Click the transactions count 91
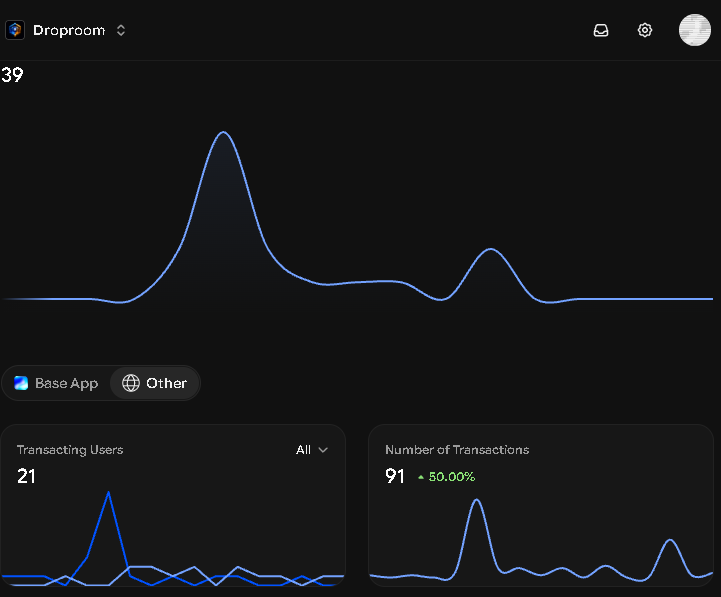This screenshot has width=721, height=597. pos(395,476)
